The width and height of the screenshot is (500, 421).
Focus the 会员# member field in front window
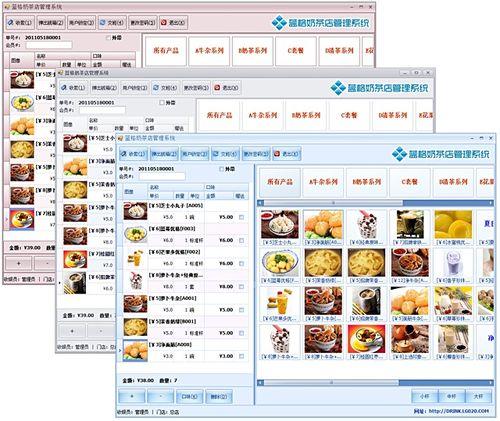(162, 176)
